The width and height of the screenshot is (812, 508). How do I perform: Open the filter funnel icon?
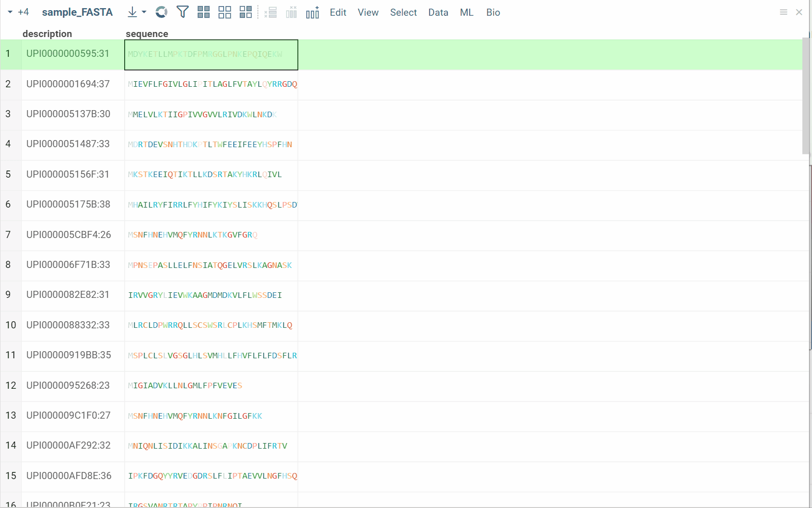pyautogui.click(x=183, y=12)
